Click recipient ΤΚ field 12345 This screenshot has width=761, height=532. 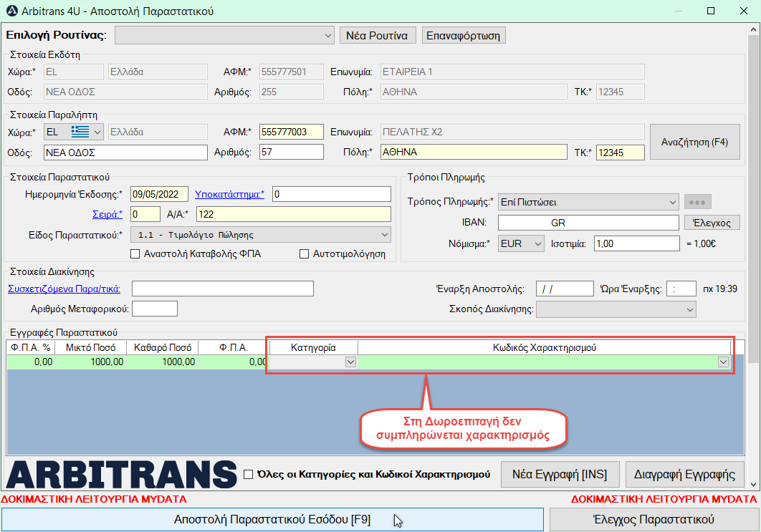coord(621,153)
